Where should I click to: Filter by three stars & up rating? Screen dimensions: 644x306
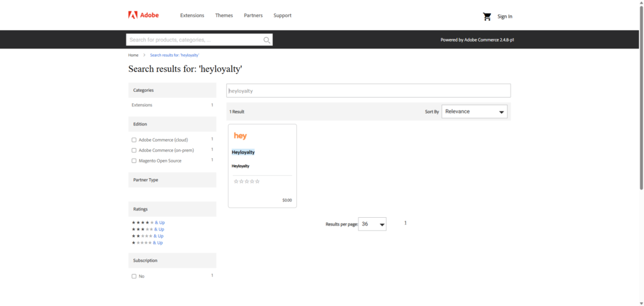coord(148,229)
